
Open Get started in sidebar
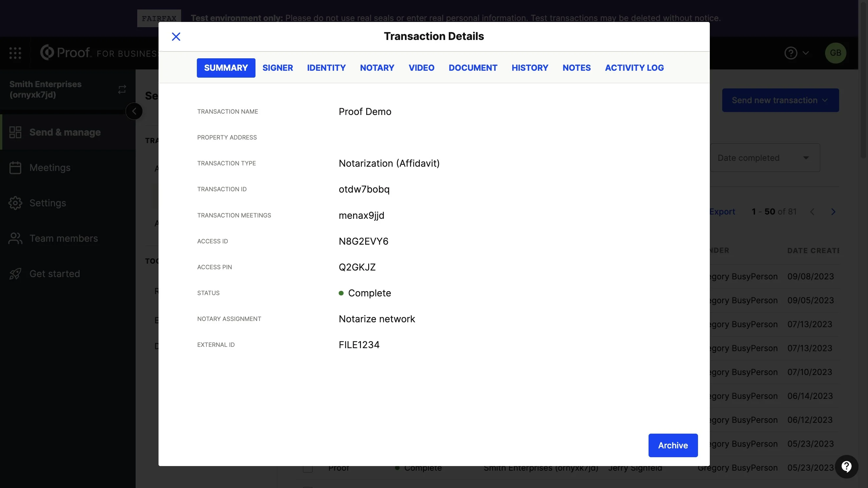click(x=68, y=274)
